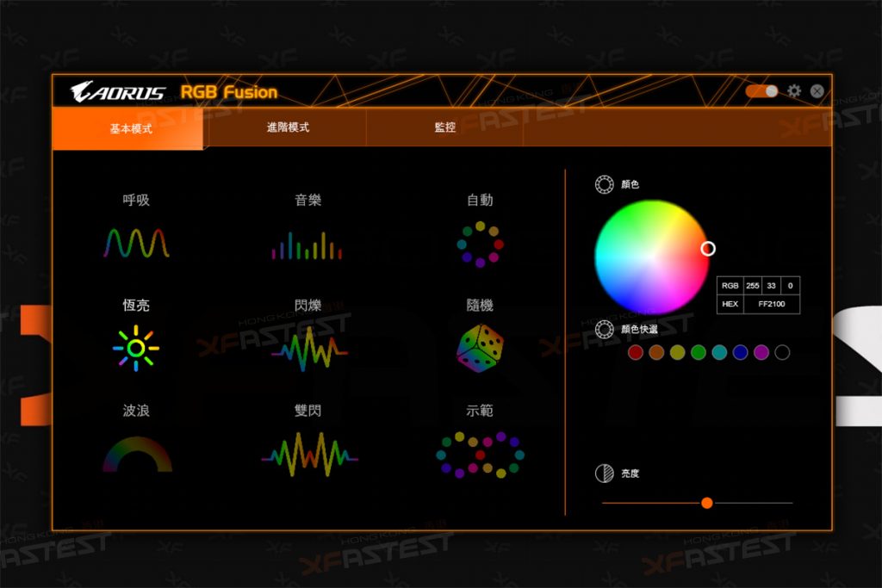
Task: Open the settings gear in the title bar
Action: (793, 91)
